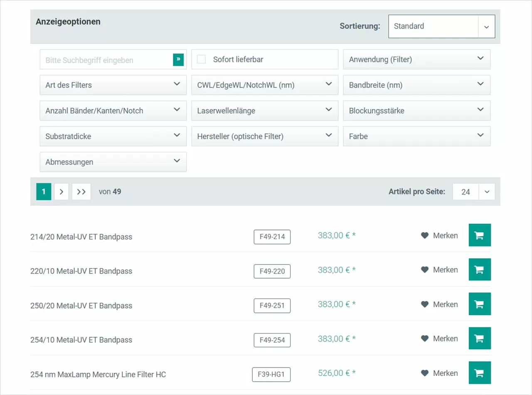The image size is (532, 395).
Task: Open the Hersteller (optische Filter) filter
Action: [264, 136]
